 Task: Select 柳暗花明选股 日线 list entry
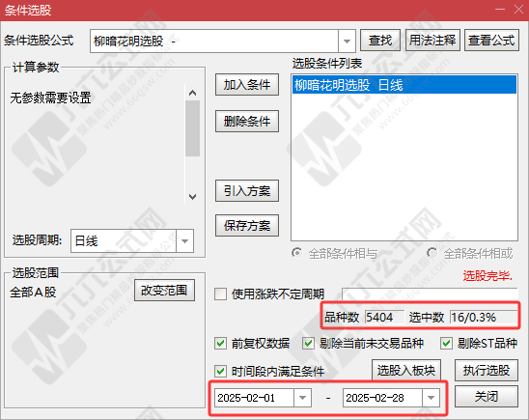point(404,85)
